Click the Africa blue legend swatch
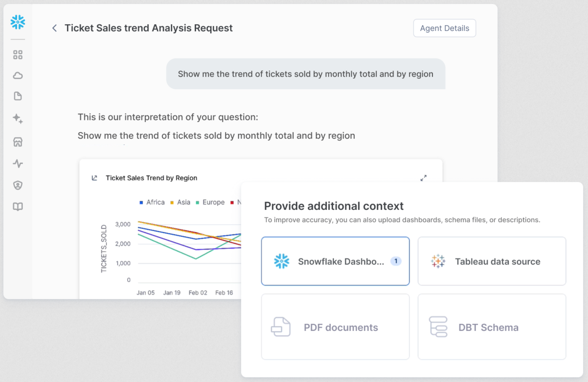588x382 pixels. click(x=141, y=203)
